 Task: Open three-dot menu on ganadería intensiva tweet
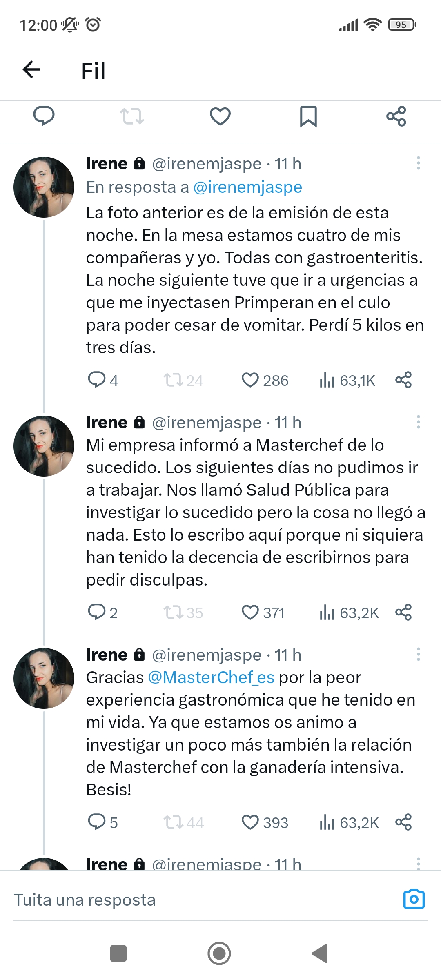tap(418, 654)
